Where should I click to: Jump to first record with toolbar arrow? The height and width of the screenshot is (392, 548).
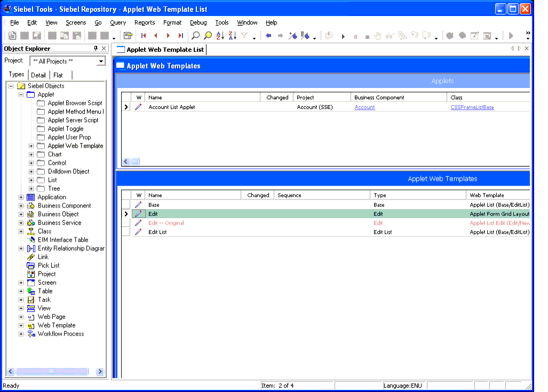click(x=144, y=36)
